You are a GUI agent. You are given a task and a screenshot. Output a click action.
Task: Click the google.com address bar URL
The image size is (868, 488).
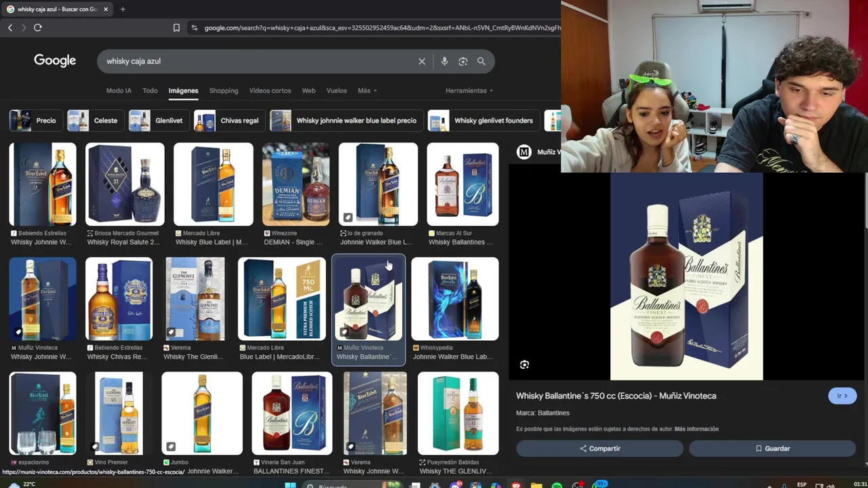click(382, 28)
